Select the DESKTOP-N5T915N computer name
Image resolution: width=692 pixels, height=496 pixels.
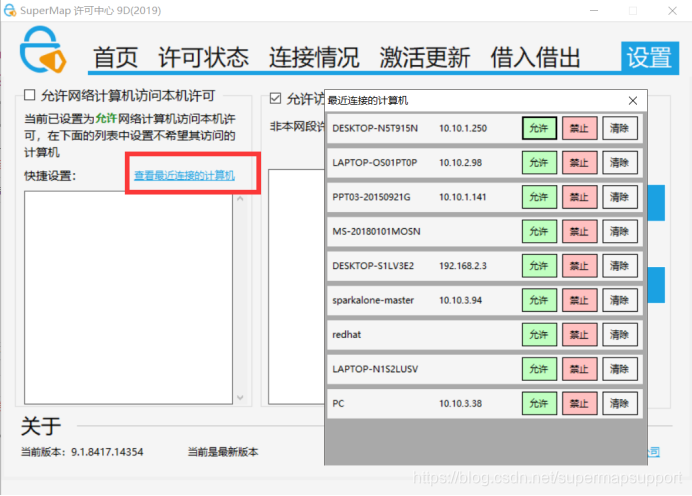coord(375,128)
